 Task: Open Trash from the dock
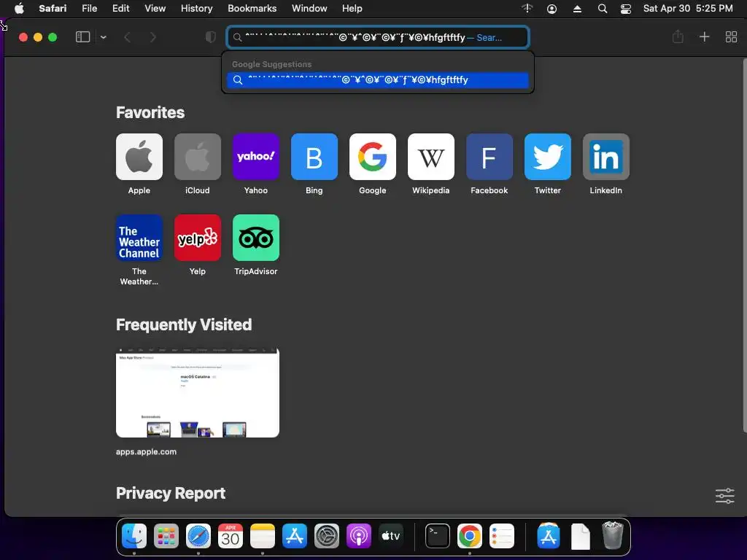click(x=613, y=536)
